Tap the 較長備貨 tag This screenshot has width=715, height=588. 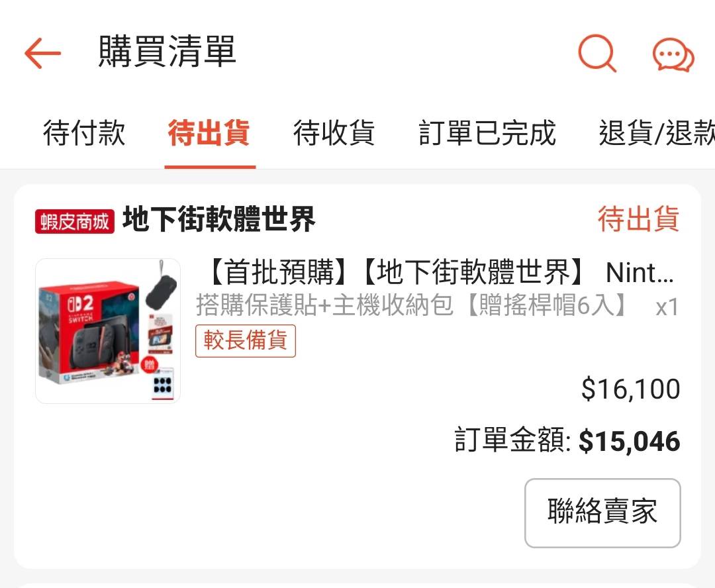tap(246, 340)
